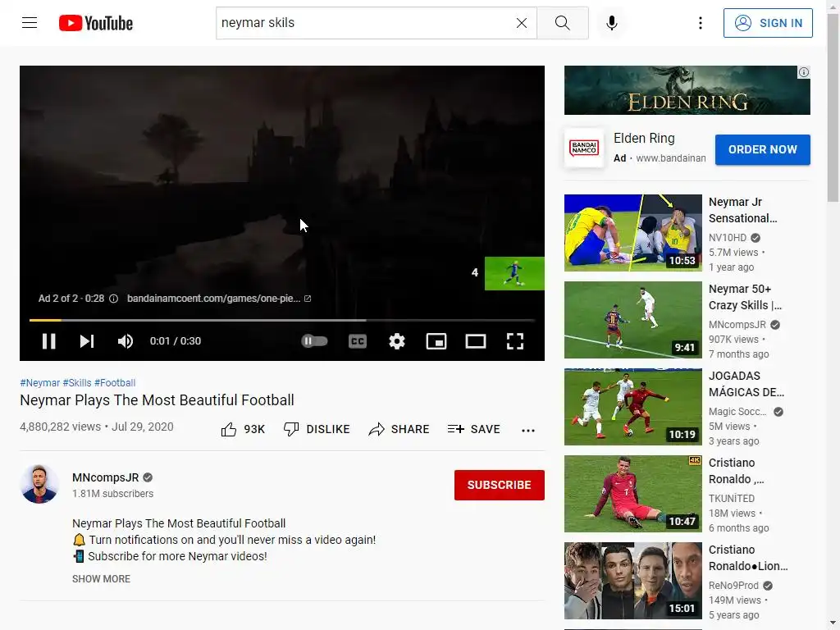Click the Bandai Namco logo

click(584, 148)
